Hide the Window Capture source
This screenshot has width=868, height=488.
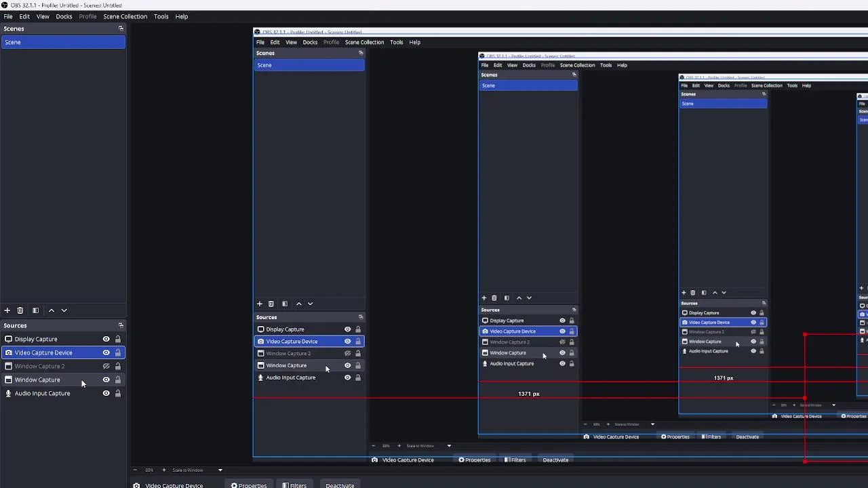pos(106,380)
